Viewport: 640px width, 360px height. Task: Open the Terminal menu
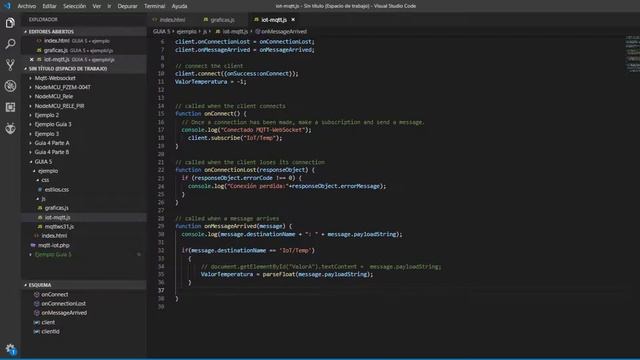pos(154,6)
